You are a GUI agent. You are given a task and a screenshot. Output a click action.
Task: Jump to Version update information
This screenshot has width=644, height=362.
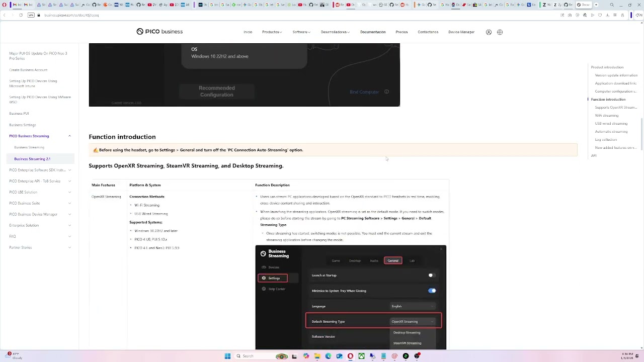click(616, 75)
